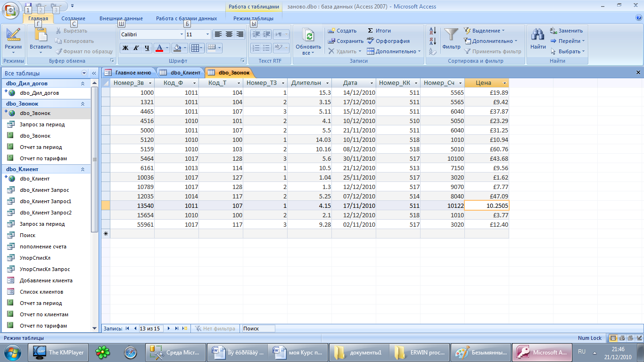This screenshot has width=644, height=362.
Task: Click Создать new record
Action: [x=342, y=31]
